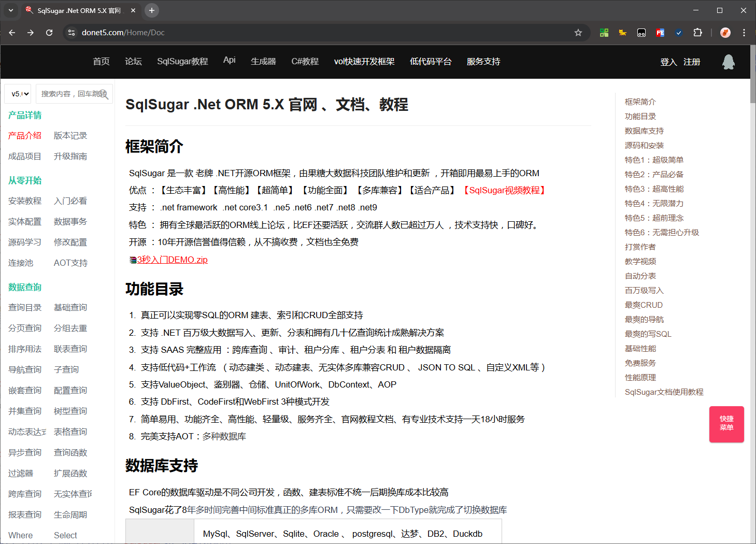
Task: Open 安装教程 in the sidebar
Action: click(x=25, y=201)
